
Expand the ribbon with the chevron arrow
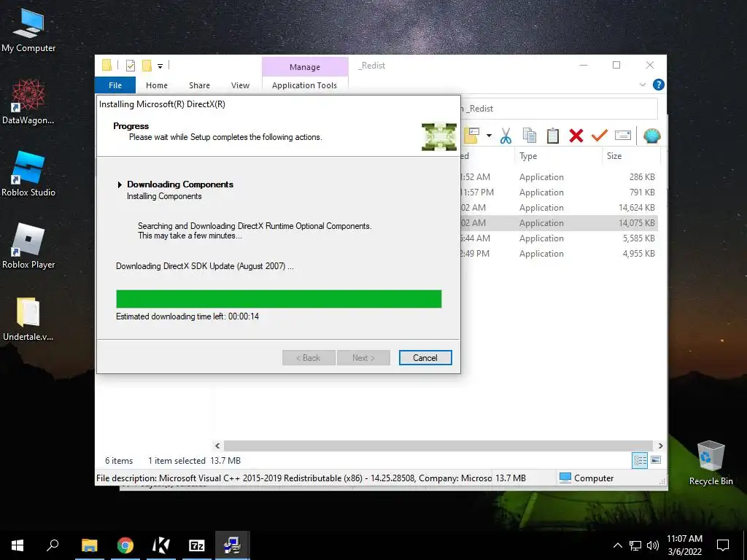coord(642,85)
